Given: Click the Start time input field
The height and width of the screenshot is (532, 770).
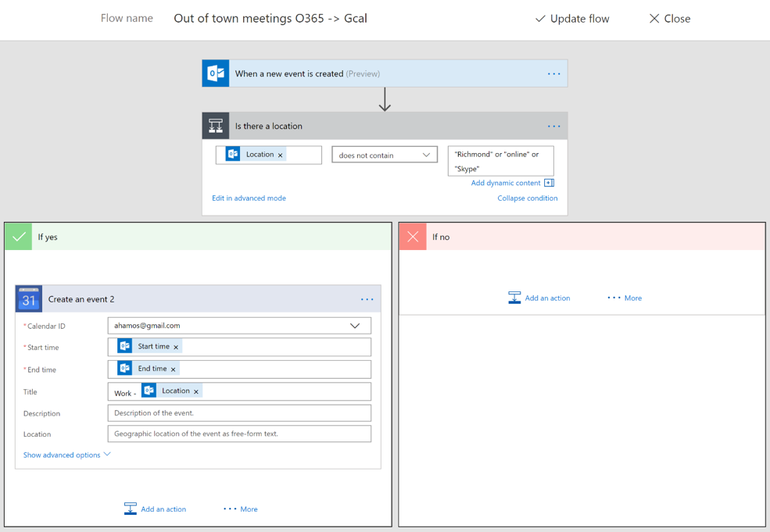Looking at the screenshot, I should (x=239, y=347).
